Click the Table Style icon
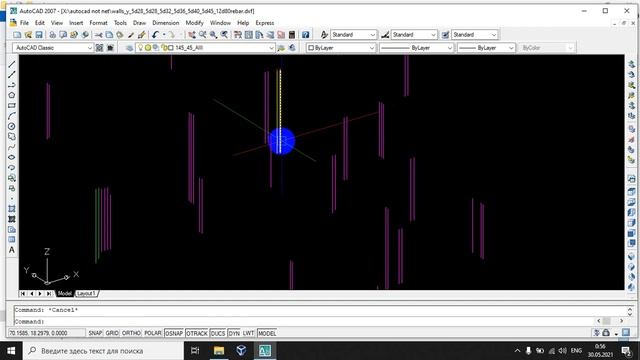 click(445, 35)
